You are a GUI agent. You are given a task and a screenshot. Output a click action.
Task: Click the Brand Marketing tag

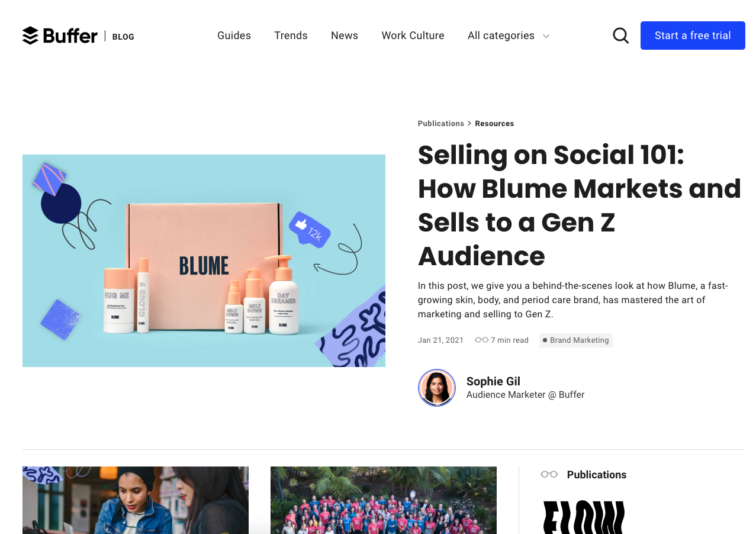pyautogui.click(x=576, y=340)
